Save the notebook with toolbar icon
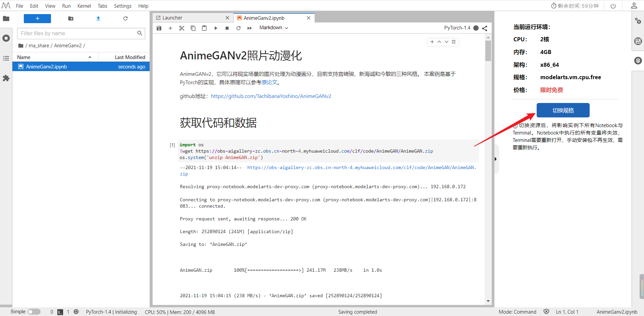The height and width of the screenshot is (316, 644). pos(159,28)
